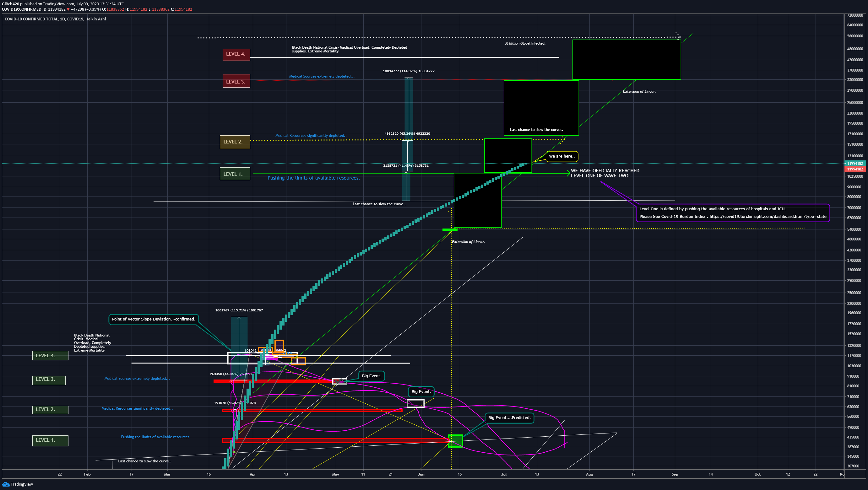Click the Covid-19 Burden Index URL note
868x490 pixels.
click(733, 213)
